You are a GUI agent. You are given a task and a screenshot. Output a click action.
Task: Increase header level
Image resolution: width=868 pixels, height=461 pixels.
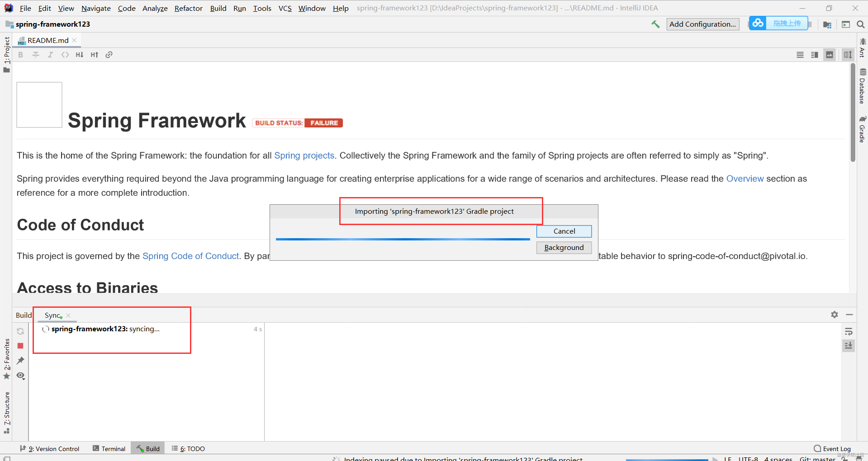tap(95, 55)
